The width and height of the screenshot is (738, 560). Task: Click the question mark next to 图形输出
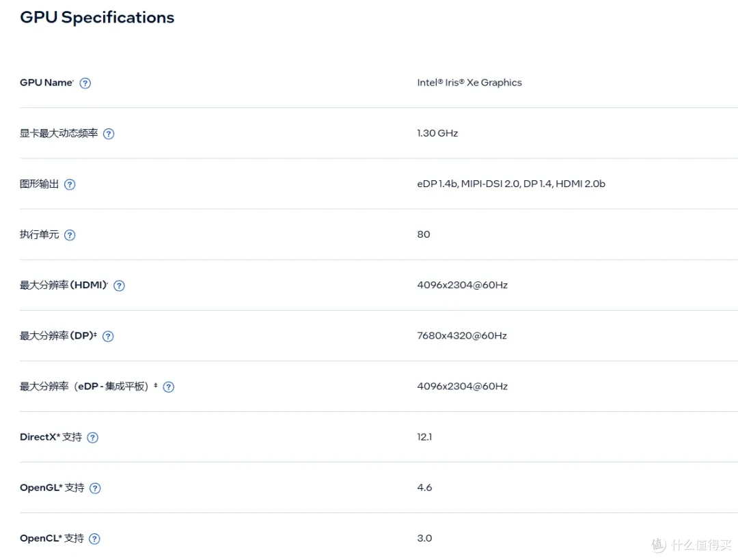[70, 184]
